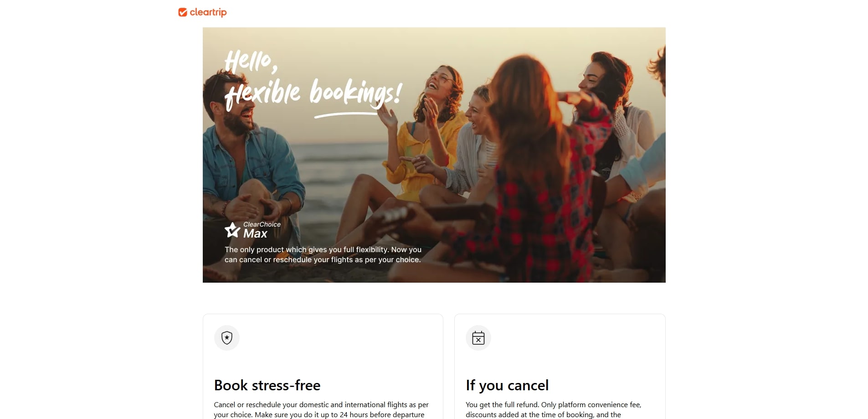Click the white swoosh underline under bookings

tap(346, 115)
